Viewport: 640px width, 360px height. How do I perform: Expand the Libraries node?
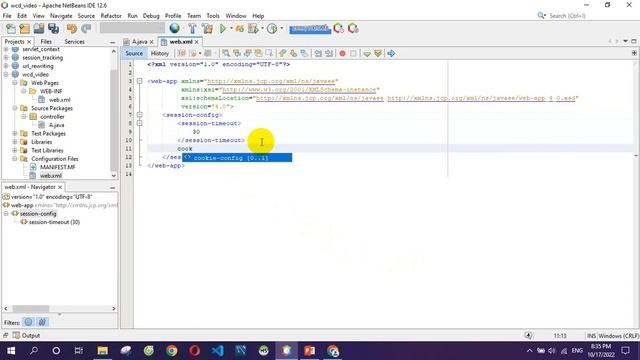15,142
